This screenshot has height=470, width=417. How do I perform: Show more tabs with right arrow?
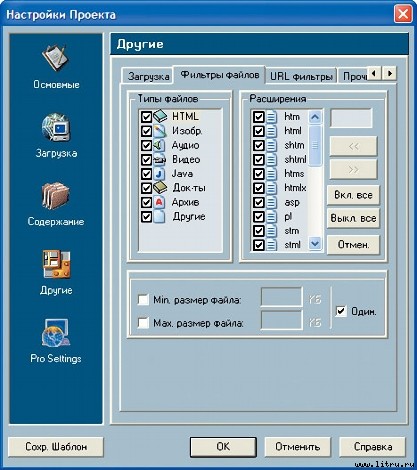coord(390,73)
